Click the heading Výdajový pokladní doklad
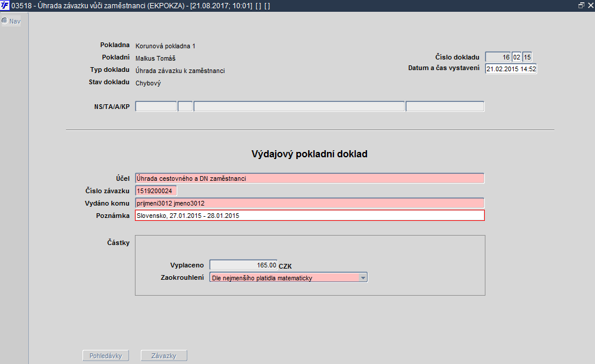The height and width of the screenshot is (364, 595). click(310, 154)
